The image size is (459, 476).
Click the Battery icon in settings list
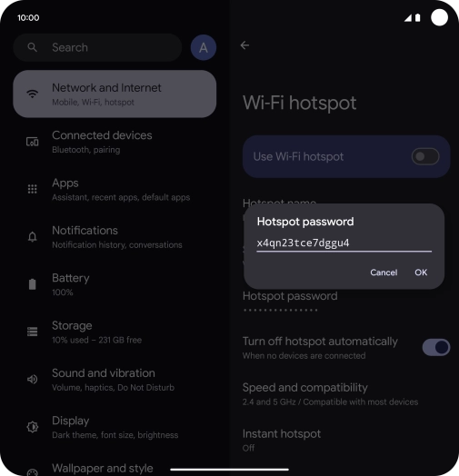point(32,284)
